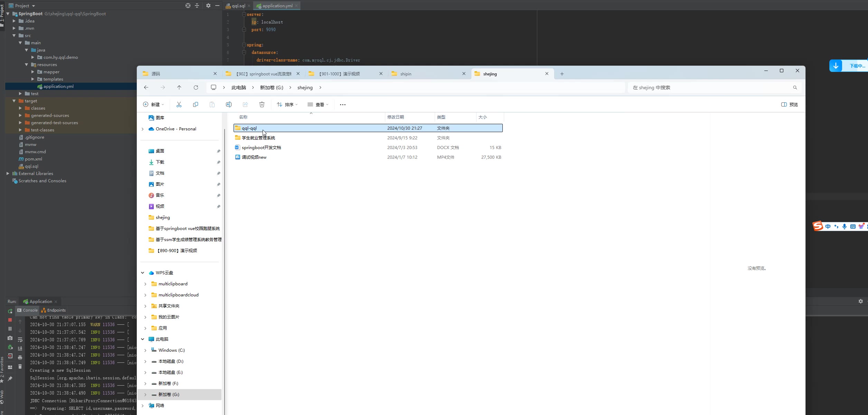
Task: Expand OneDrive - Personal in Explorer sidebar
Action: click(x=143, y=129)
